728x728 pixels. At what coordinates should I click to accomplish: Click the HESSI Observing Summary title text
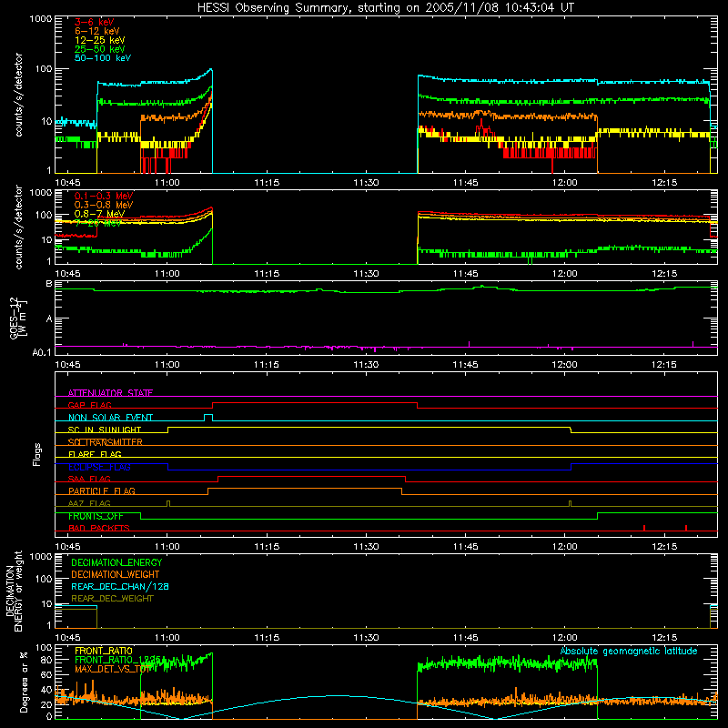385,8
